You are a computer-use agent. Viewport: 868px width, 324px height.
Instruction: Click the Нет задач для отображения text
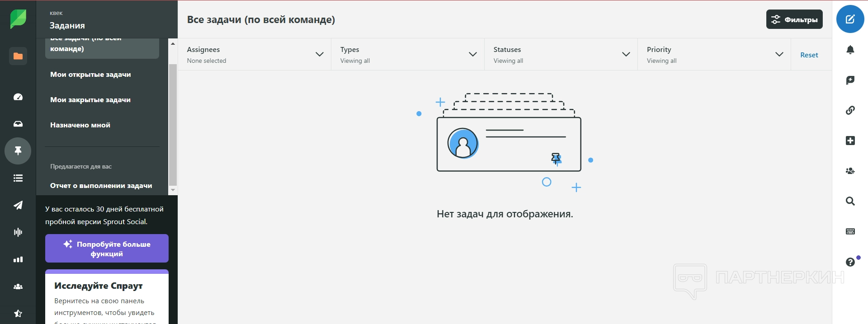tap(505, 214)
